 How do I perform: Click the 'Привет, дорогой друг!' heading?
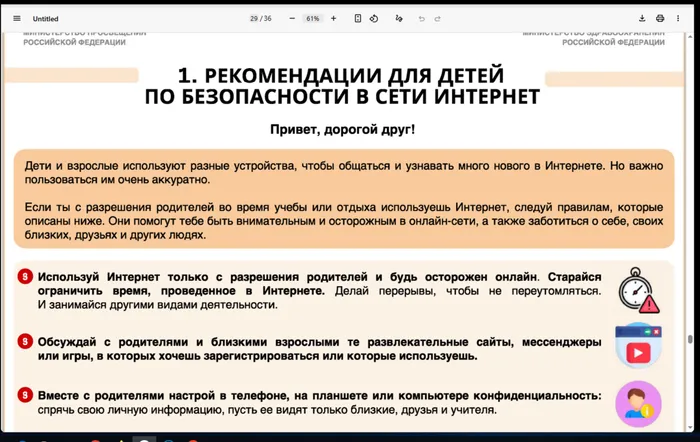342,130
